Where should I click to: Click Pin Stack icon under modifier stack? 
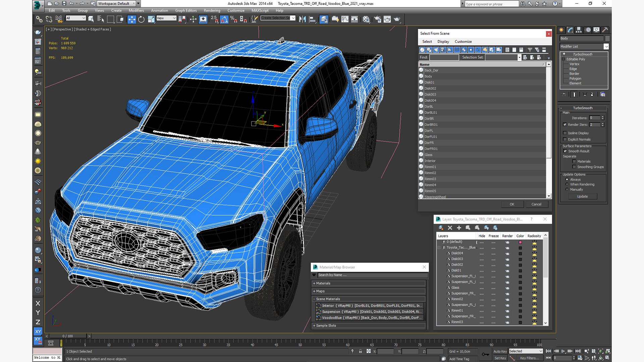point(563,95)
